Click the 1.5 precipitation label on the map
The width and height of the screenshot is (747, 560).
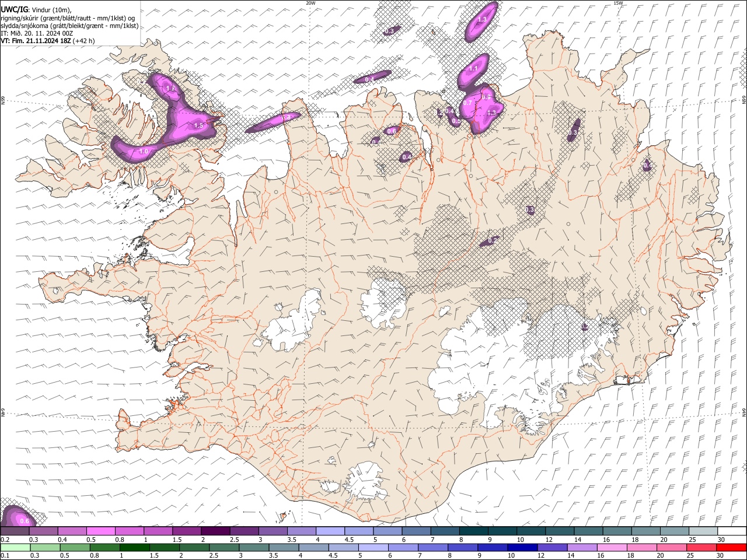[x=198, y=125]
